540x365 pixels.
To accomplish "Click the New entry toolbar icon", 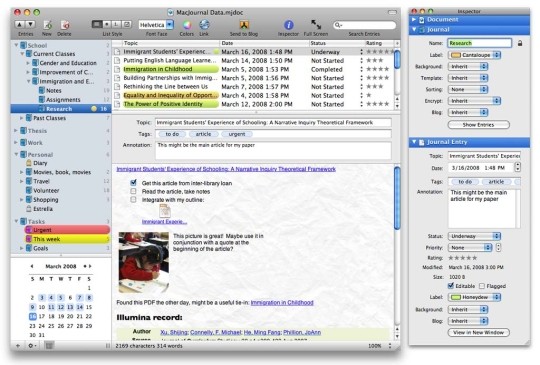I will [x=47, y=25].
